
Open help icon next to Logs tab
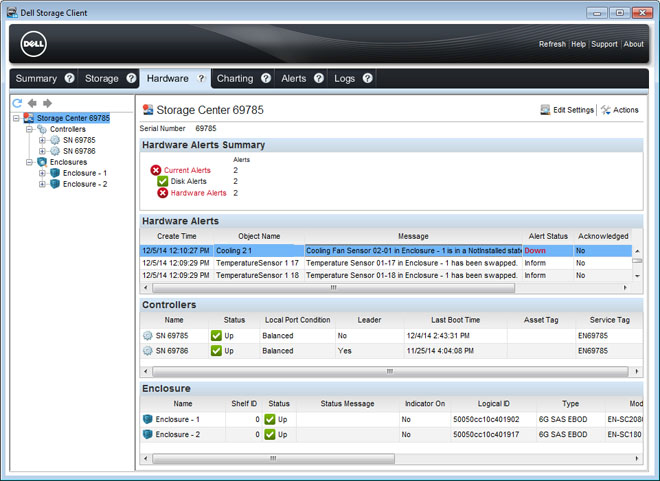(x=368, y=78)
